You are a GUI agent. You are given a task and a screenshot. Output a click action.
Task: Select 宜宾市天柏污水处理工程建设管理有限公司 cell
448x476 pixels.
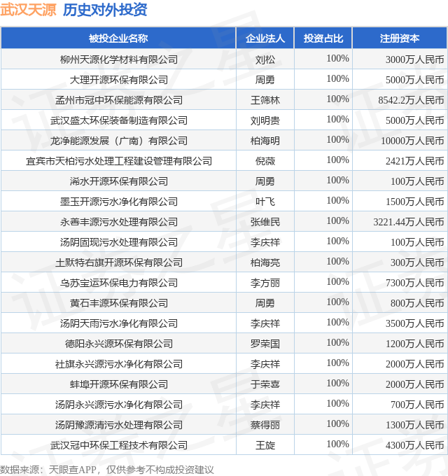(x=119, y=161)
